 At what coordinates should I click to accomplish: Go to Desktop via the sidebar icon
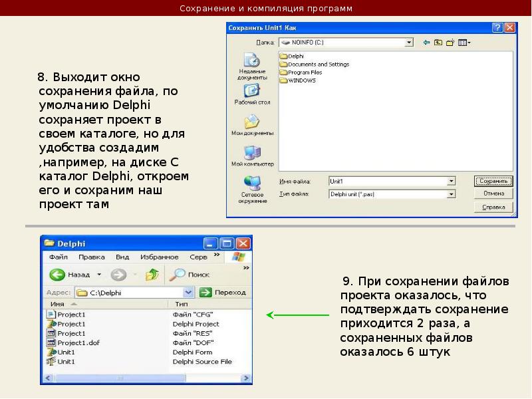tap(252, 93)
